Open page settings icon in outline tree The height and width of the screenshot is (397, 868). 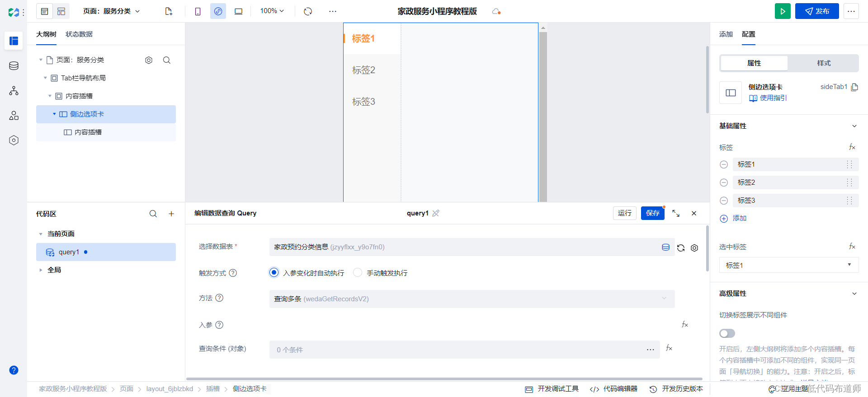pos(149,60)
